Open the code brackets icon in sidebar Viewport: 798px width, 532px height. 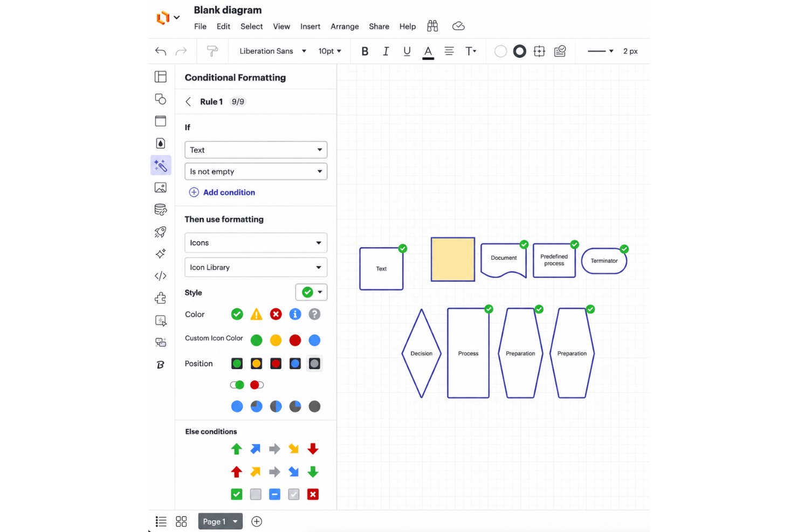(x=161, y=276)
